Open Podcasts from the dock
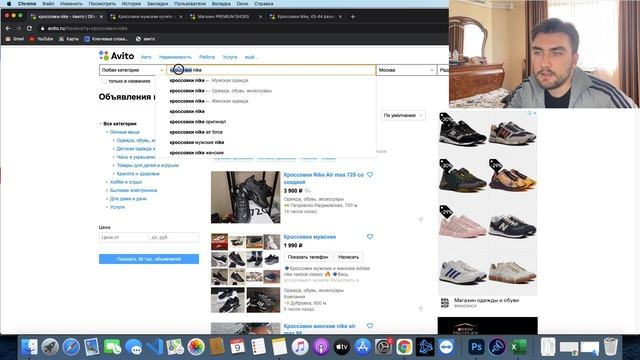The image size is (640, 360). [x=321, y=347]
